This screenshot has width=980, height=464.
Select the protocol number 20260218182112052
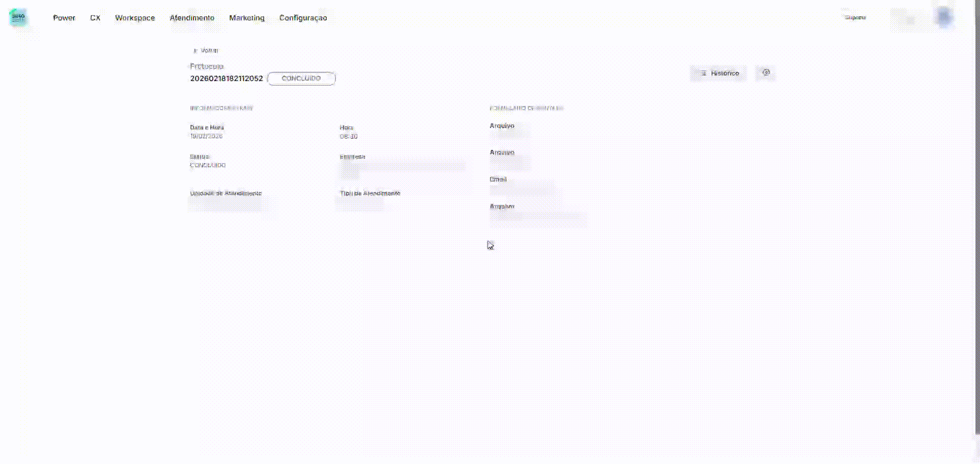pyautogui.click(x=226, y=79)
